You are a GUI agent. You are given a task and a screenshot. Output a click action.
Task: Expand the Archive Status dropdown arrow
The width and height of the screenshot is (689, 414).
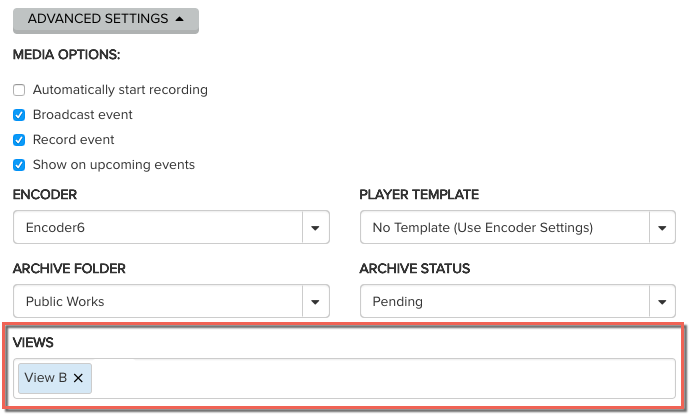662,301
